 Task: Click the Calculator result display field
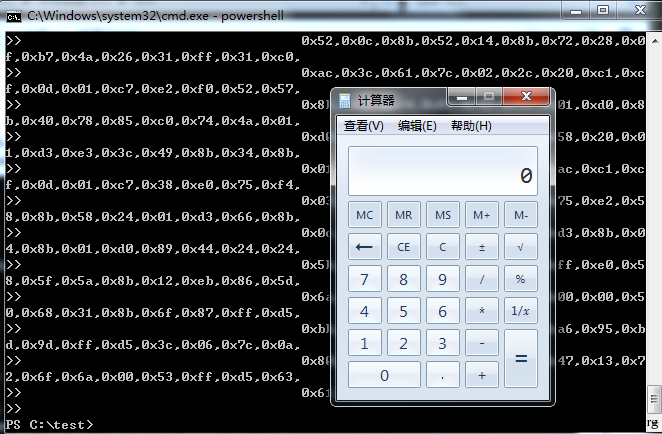pyautogui.click(x=443, y=171)
